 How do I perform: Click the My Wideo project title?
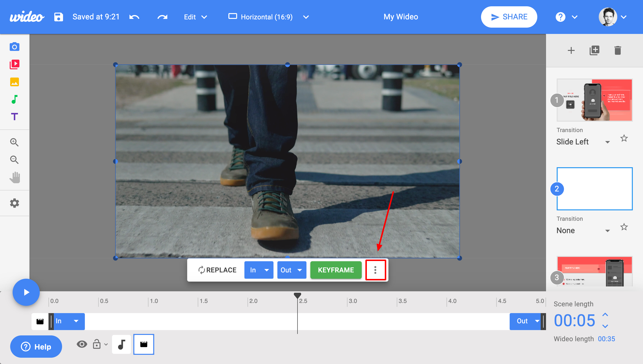[401, 17]
